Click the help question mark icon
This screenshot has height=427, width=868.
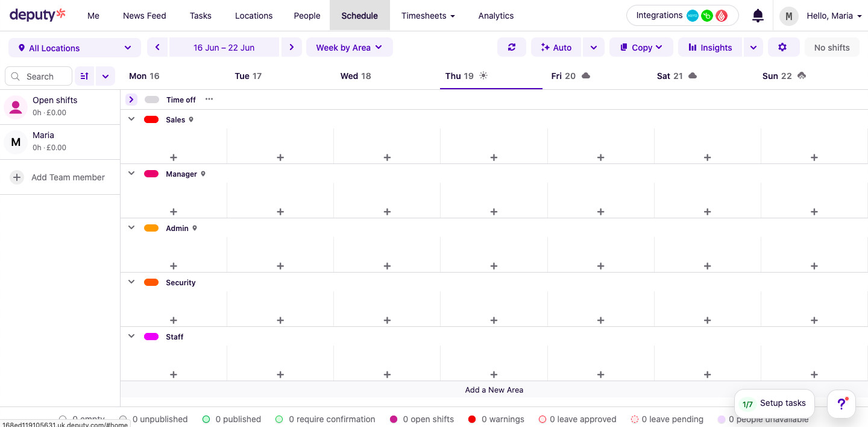(841, 404)
